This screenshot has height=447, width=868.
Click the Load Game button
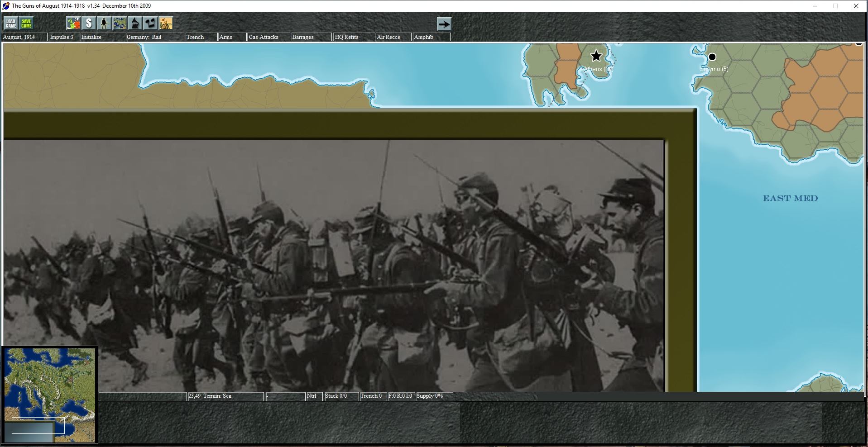coord(11,23)
